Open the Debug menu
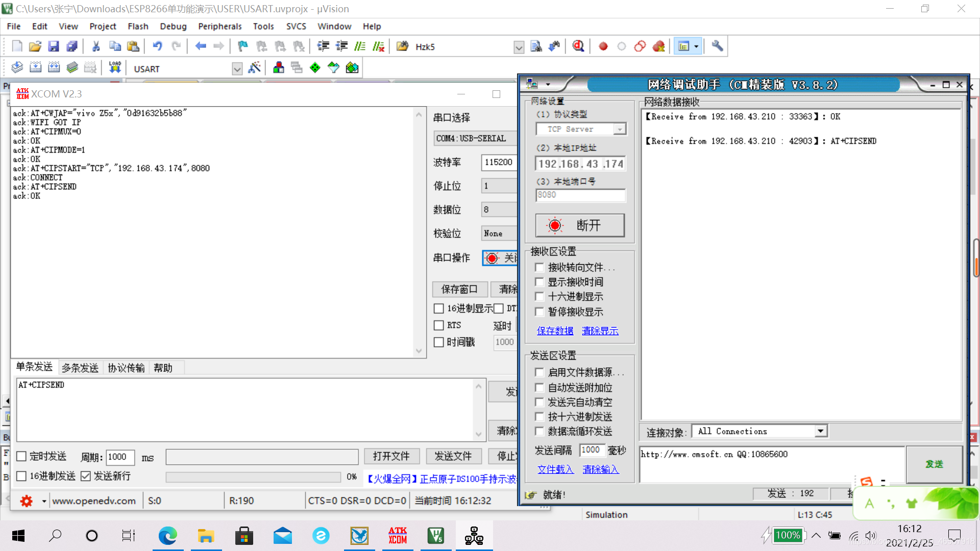Screen dimensions: 980x551 [173, 27]
